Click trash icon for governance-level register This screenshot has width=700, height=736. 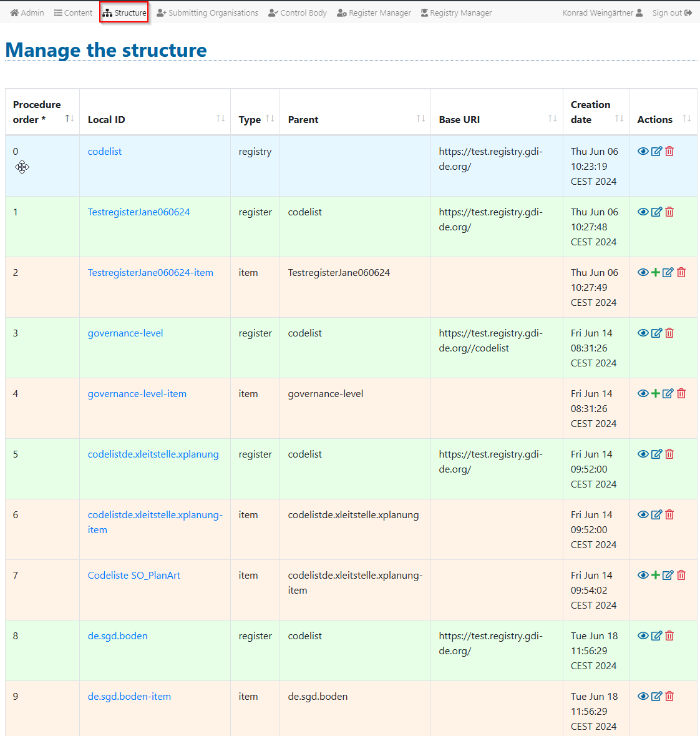(669, 333)
